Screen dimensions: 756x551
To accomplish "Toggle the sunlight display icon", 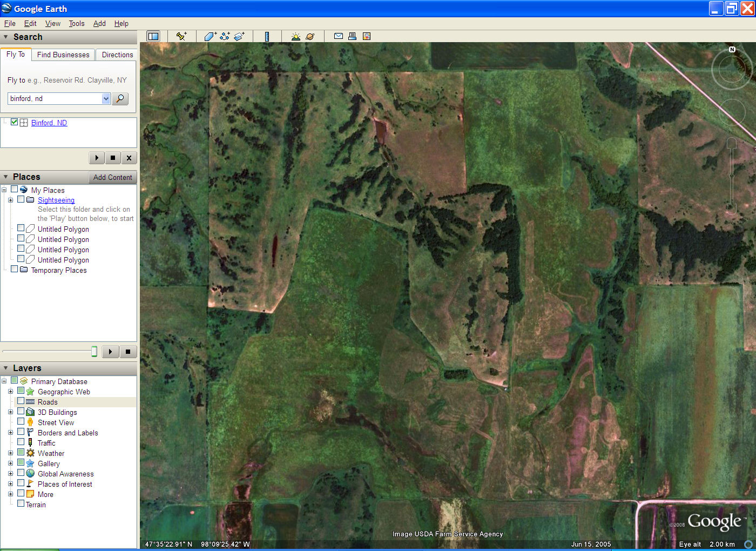I will [295, 36].
